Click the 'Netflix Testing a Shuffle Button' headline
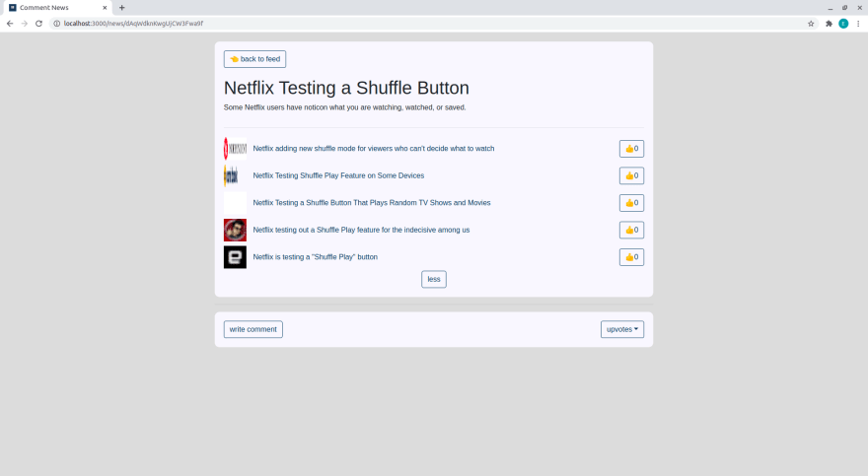868x476 pixels. coord(346,88)
